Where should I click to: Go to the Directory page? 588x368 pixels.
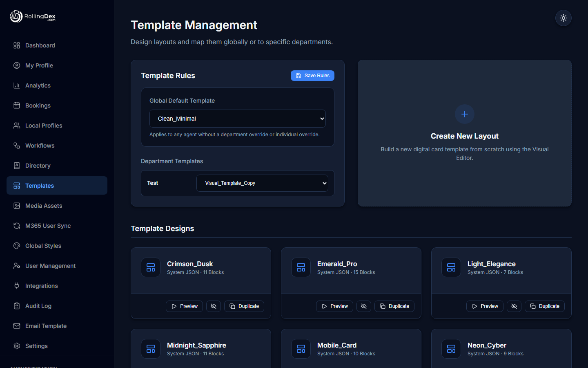[57, 166]
